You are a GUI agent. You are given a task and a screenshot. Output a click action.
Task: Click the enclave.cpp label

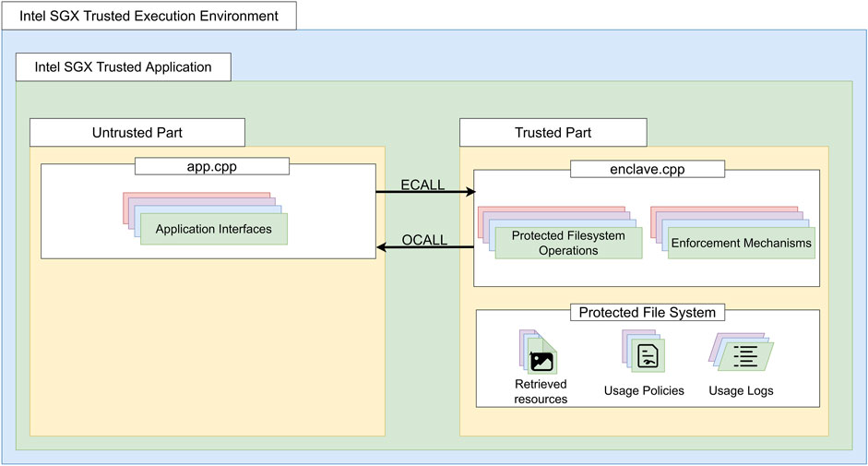648,169
